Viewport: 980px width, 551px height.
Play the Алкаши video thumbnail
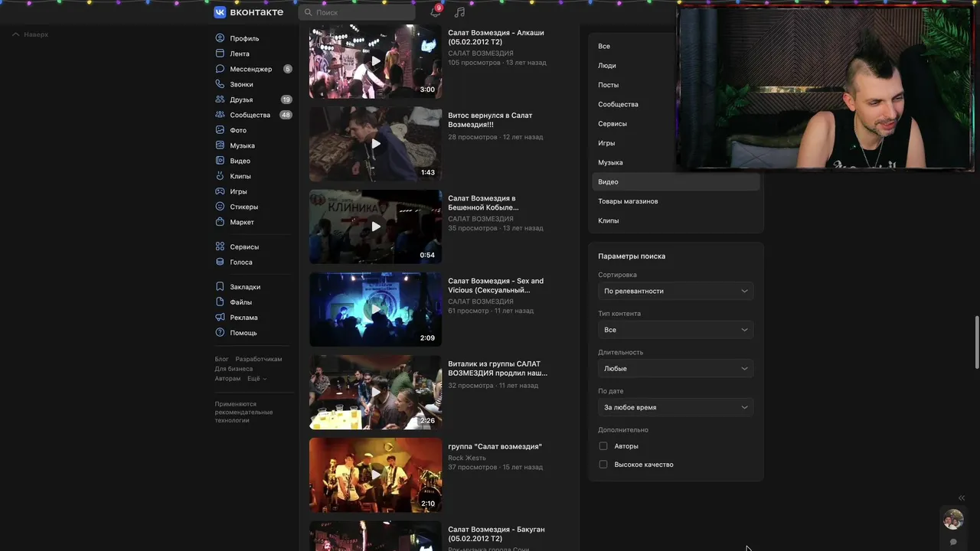tap(375, 60)
